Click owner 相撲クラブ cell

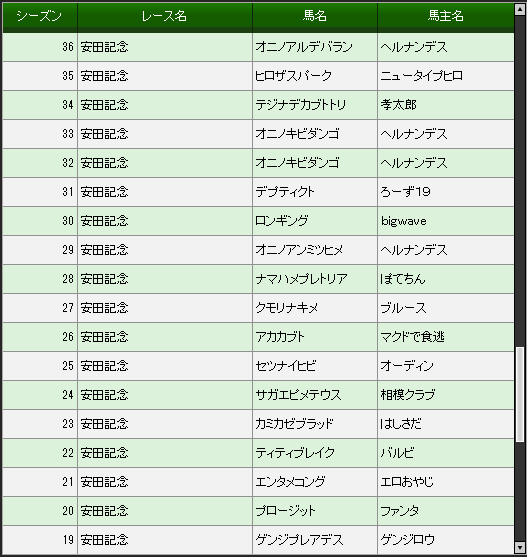coord(446,395)
